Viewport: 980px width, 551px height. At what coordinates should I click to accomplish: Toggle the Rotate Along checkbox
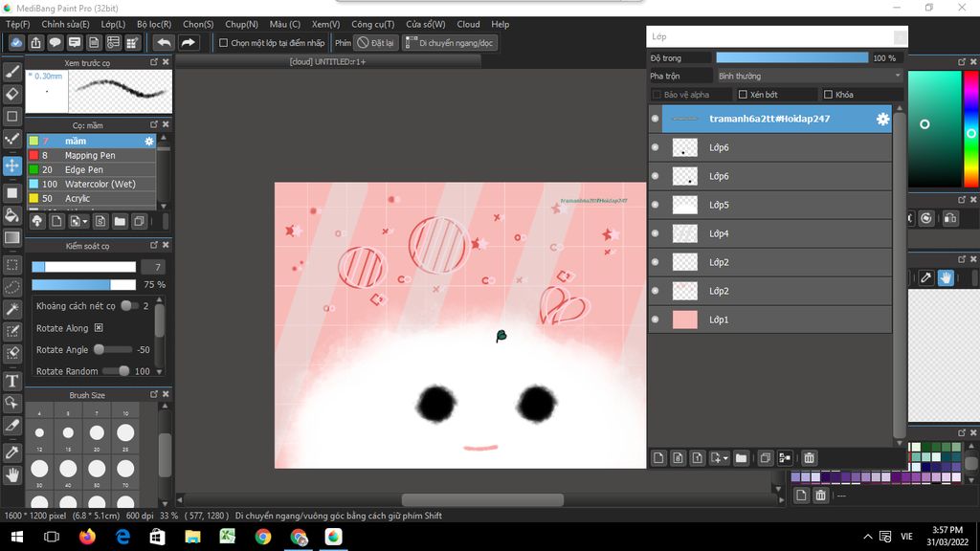click(99, 328)
